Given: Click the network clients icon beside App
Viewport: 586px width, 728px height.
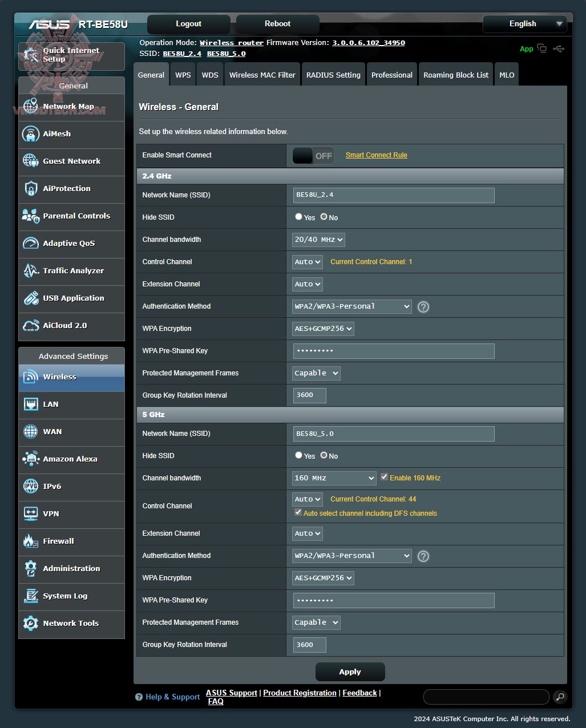Looking at the screenshot, I should coord(541,49).
